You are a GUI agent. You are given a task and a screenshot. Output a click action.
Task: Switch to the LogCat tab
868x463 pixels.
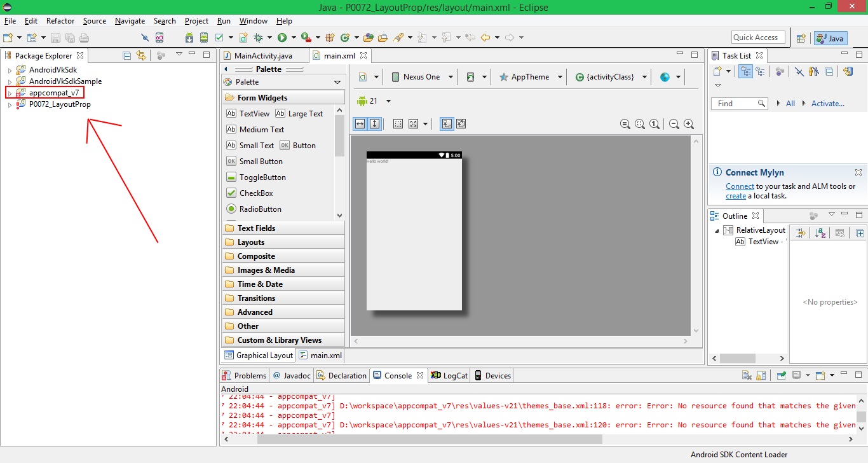coord(449,376)
